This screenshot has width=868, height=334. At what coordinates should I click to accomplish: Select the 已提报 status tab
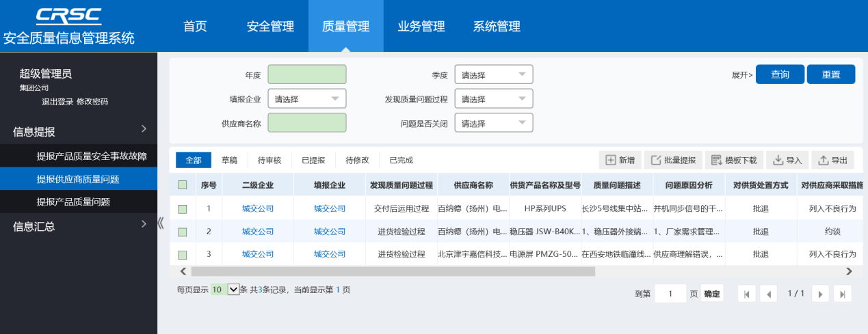point(313,161)
